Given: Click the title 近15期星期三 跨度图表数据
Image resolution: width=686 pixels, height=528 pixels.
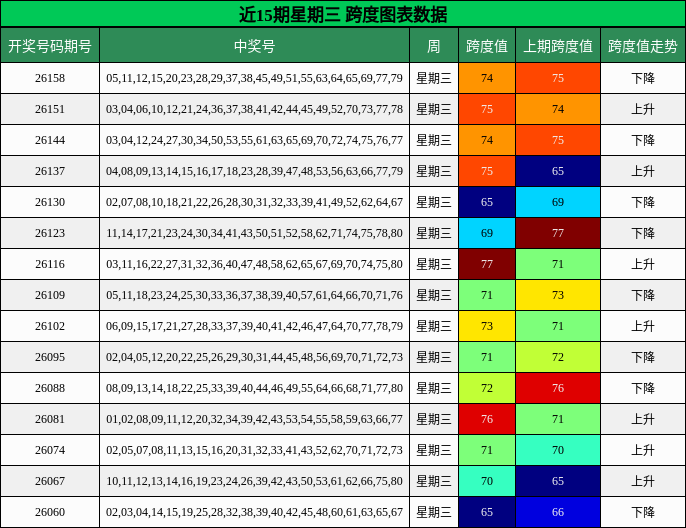Looking at the screenshot, I should tap(343, 14).
